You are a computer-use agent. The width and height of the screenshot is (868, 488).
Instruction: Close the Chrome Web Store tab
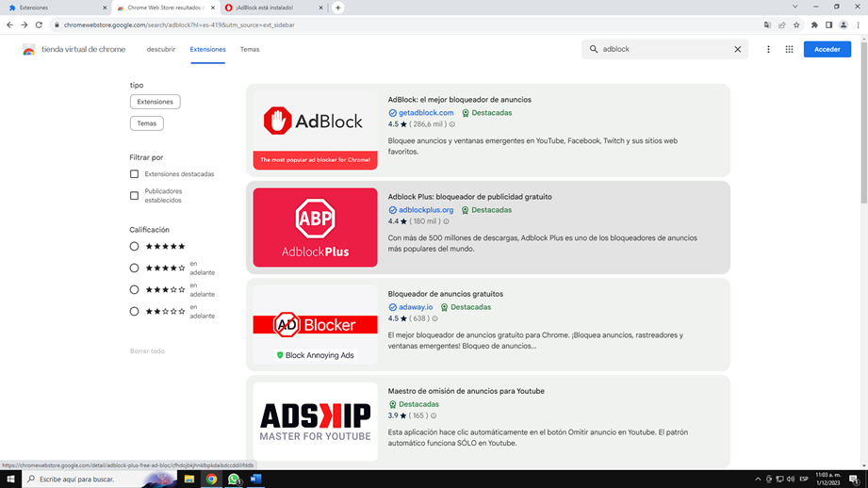pyautogui.click(x=213, y=8)
